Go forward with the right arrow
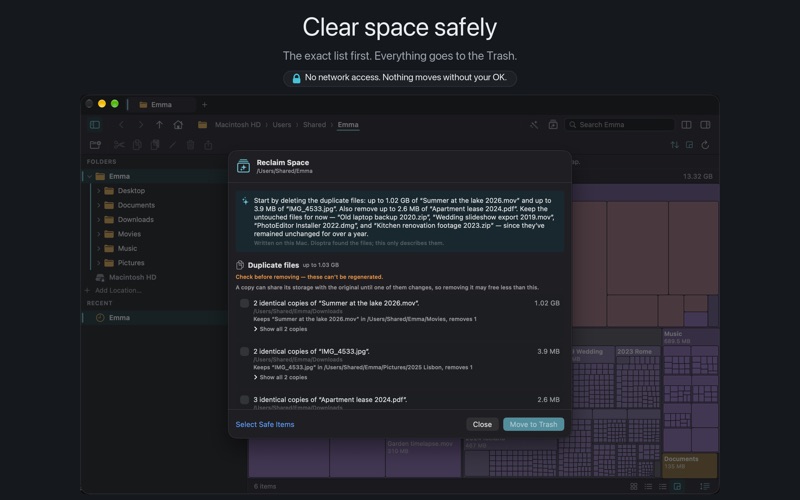 [x=140, y=124]
